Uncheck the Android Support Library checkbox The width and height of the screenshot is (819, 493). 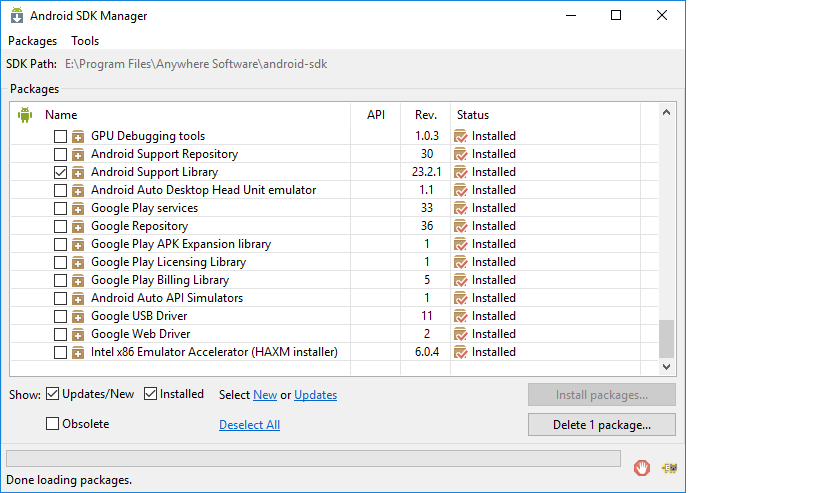60,172
